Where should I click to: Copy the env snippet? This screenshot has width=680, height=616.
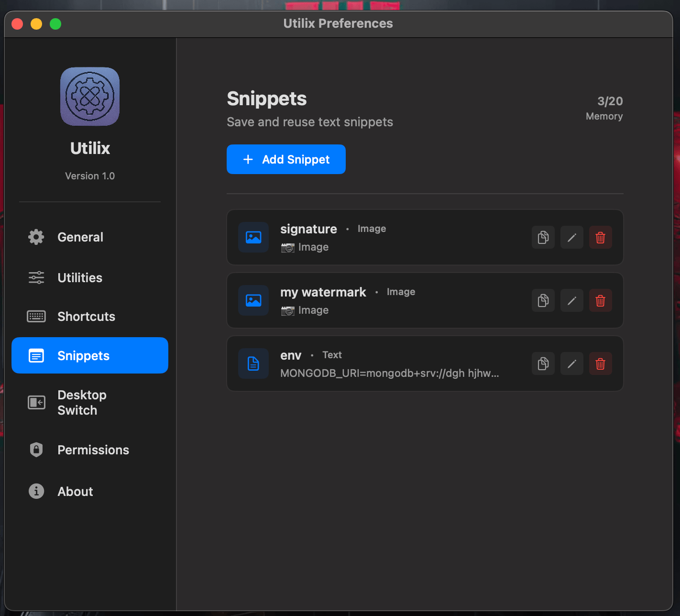click(543, 363)
